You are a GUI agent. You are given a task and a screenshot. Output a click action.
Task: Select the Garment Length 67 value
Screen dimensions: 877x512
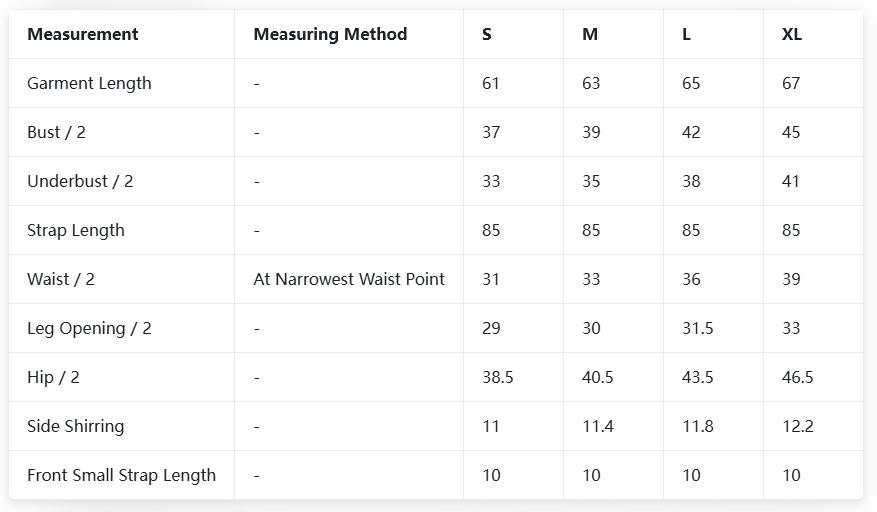pos(791,83)
